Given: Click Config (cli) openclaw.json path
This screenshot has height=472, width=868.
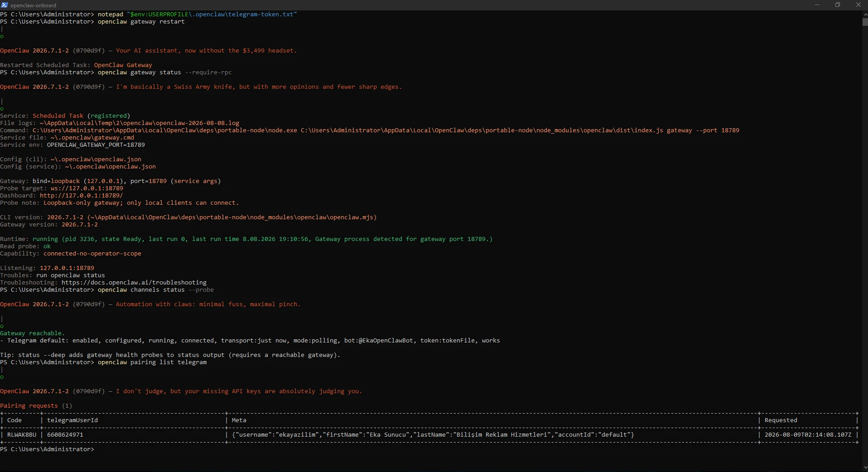Looking at the screenshot, I should 96,159.
